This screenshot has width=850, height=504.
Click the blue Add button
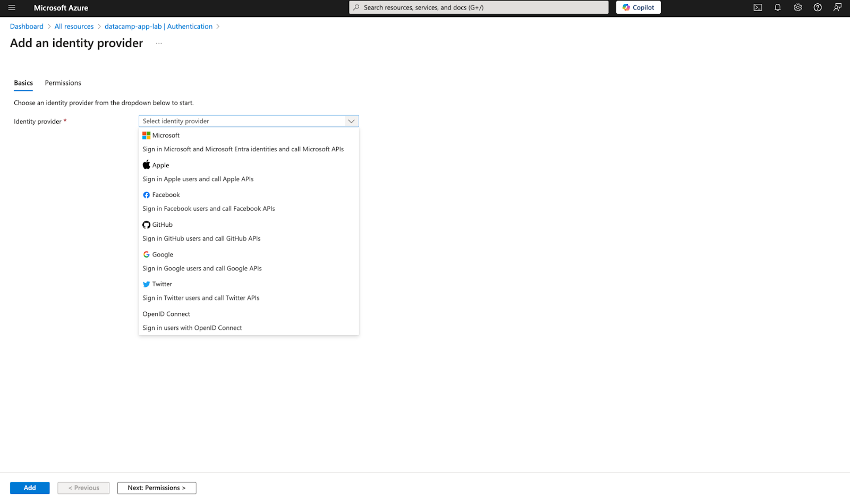click(30, 488)
